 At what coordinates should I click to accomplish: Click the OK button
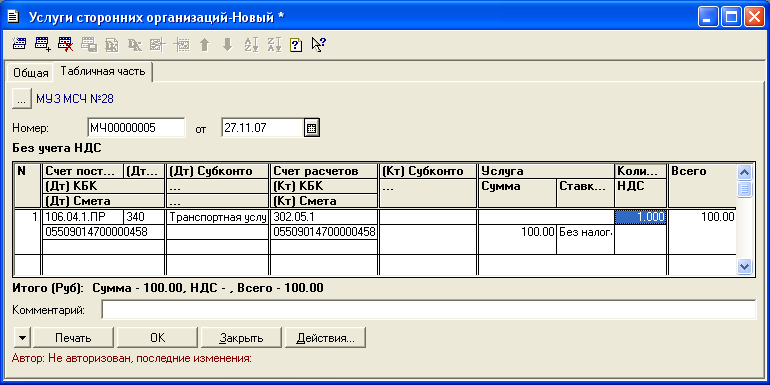(x=158, y=338)
